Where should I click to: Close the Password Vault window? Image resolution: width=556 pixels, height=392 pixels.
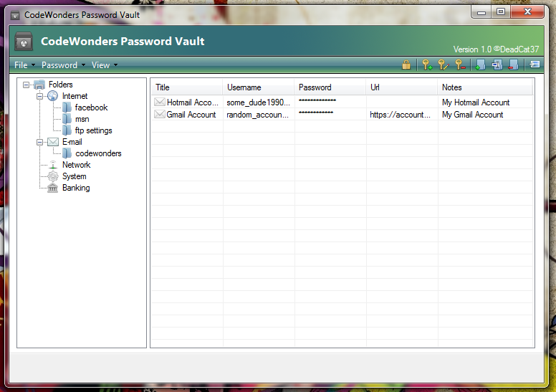click(527, 11)
